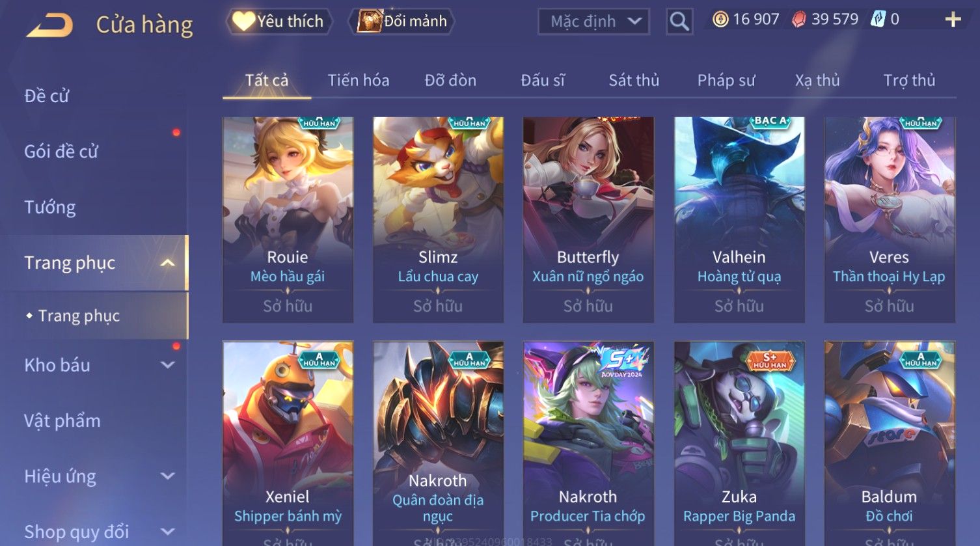Open Yêu thích heart favorites
This screenshot has width=980, height=546.
click(x=279, y=21)
